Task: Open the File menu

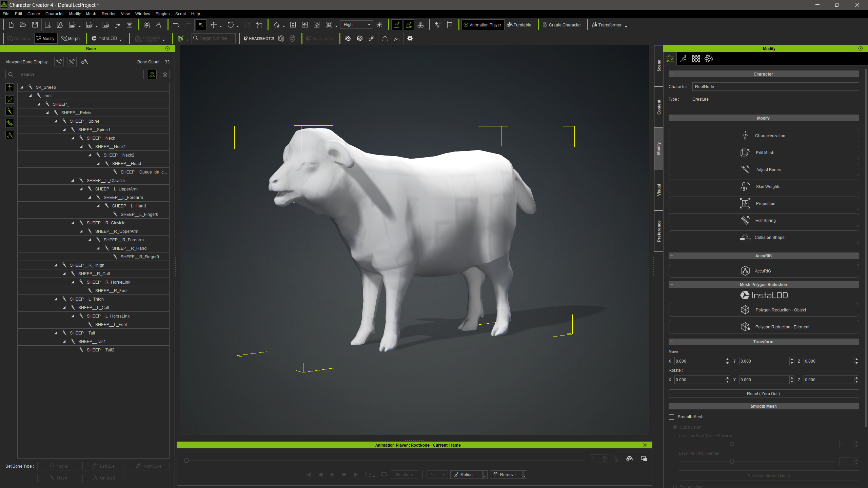Action: (x=6, y=14)
